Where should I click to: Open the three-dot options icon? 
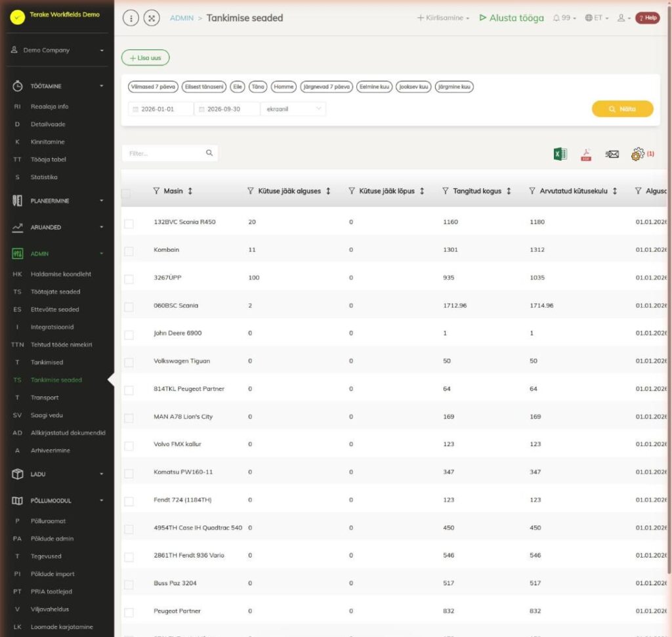pyautogui.click(x=131, y=18)
